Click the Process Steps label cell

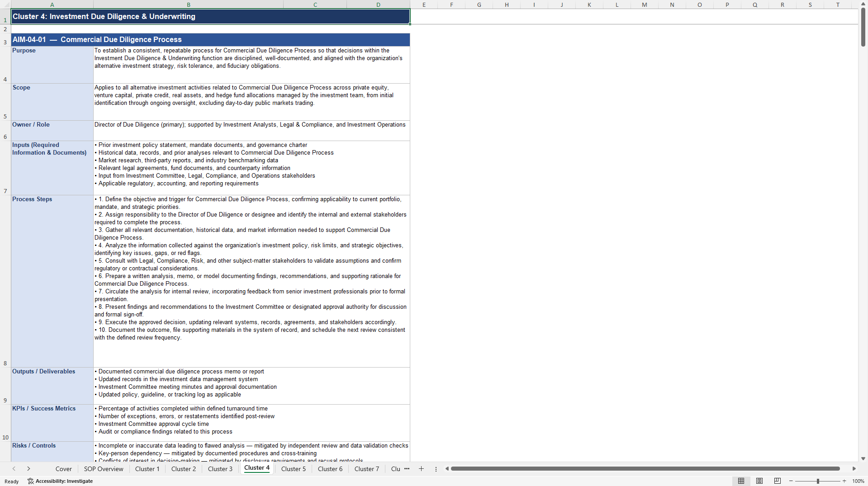(52, 281)
